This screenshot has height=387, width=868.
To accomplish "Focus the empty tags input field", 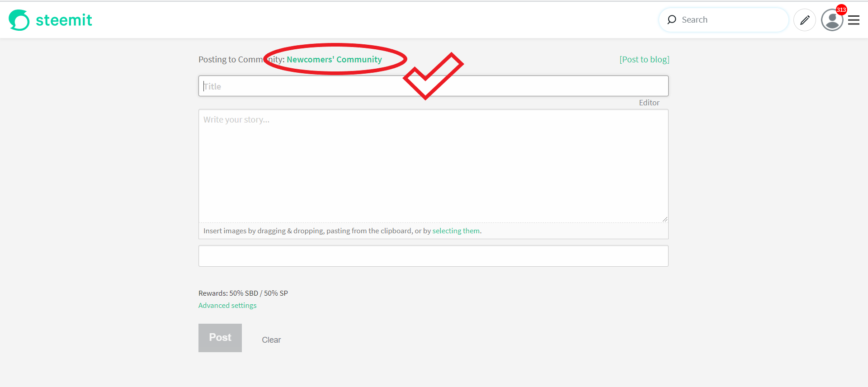I will point(434,256).
